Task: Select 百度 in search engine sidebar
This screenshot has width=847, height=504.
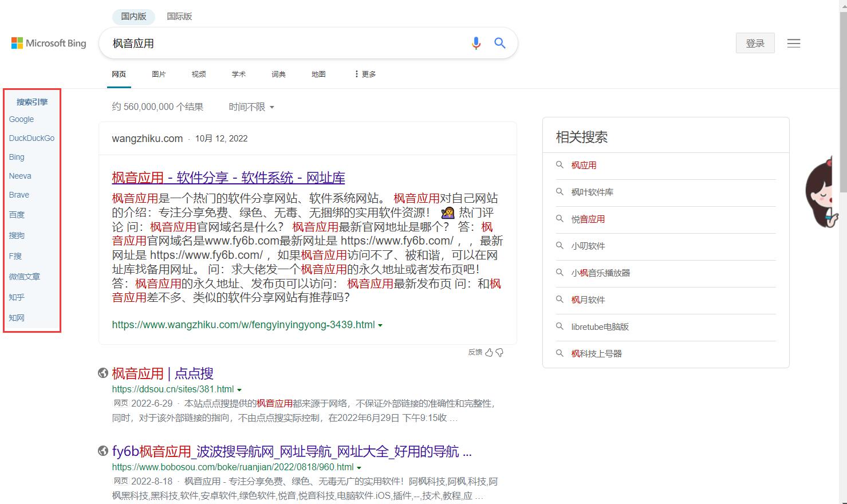Action: pos(17,215)
